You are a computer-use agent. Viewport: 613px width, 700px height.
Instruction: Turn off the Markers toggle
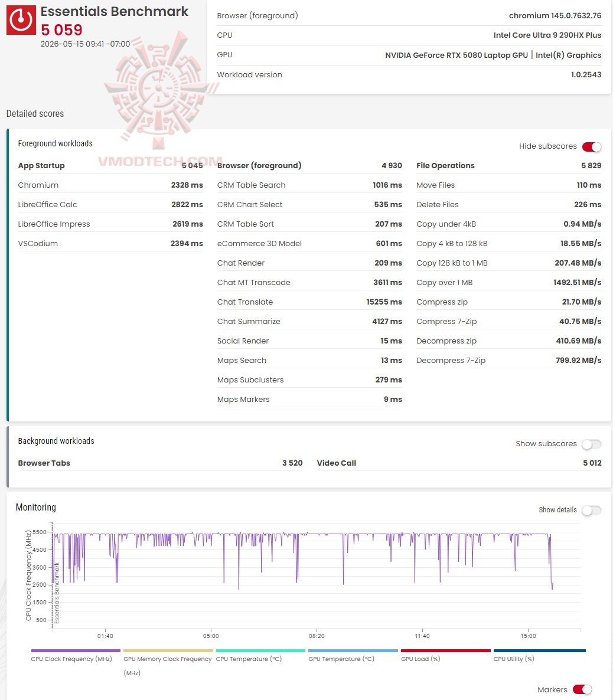point(583,689)
